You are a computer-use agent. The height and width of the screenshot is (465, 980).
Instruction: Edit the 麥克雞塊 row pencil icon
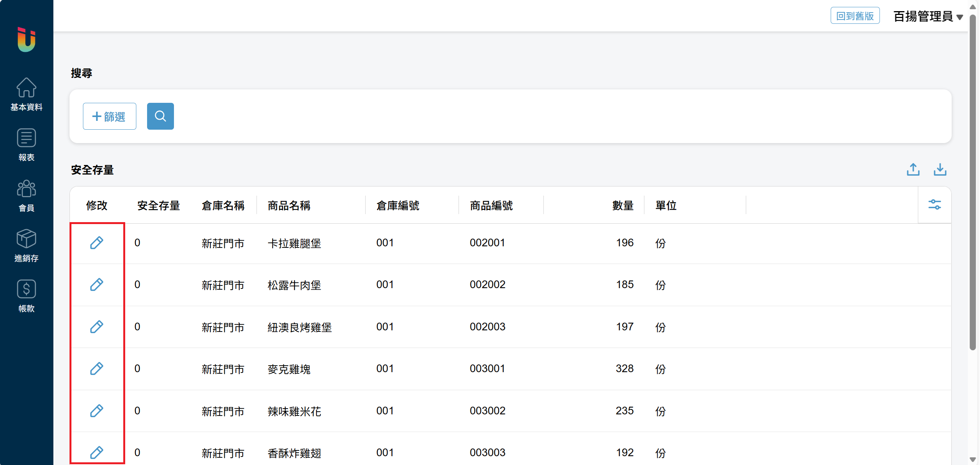[x=96, y=369]
